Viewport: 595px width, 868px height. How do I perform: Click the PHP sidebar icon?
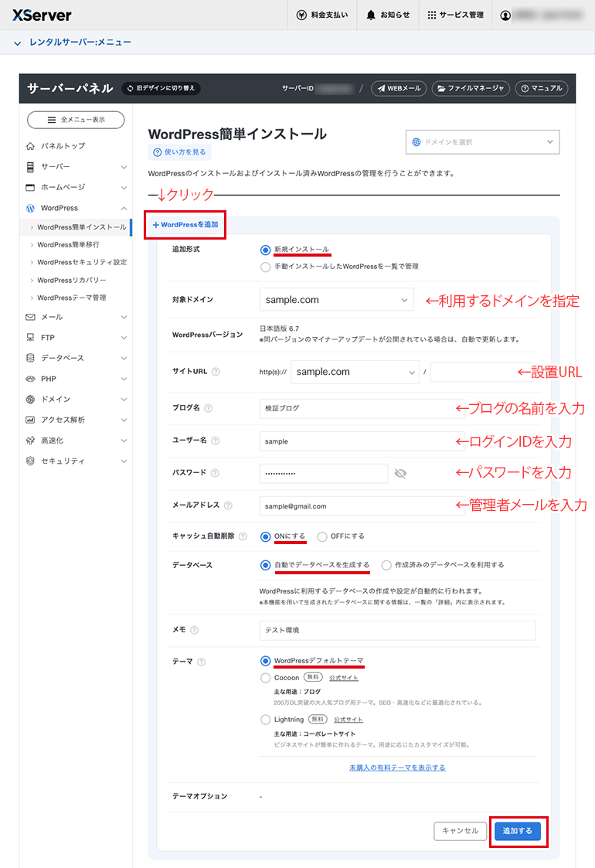30,379
